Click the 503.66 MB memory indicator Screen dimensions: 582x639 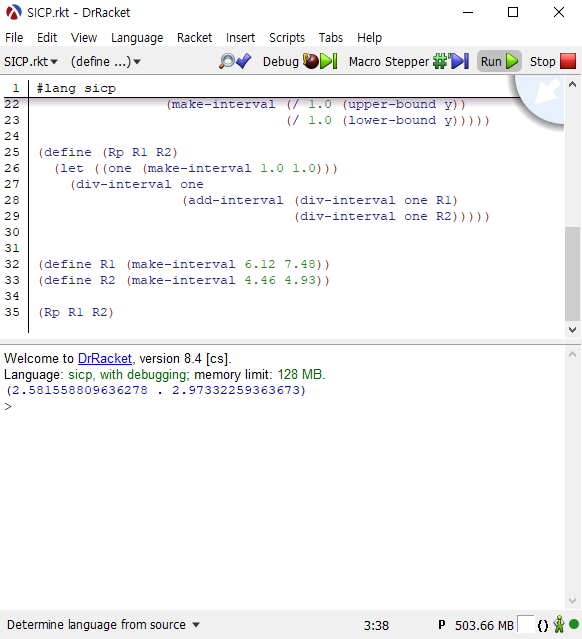(484, 625)
